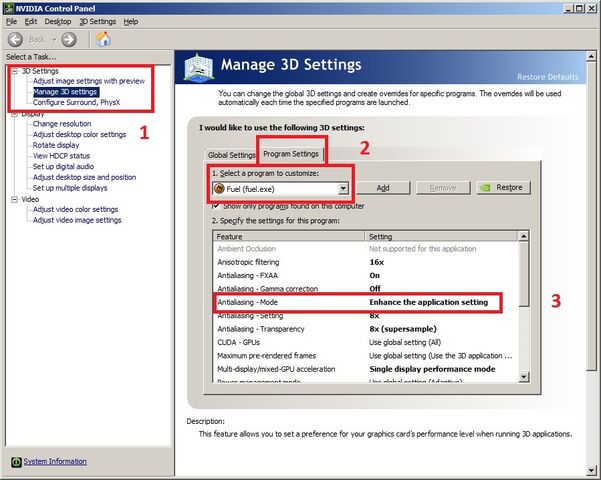The width and height of the screenshot is (601, 480).
Task: Click the Enhance the application setting value
Action: [429, 302]
